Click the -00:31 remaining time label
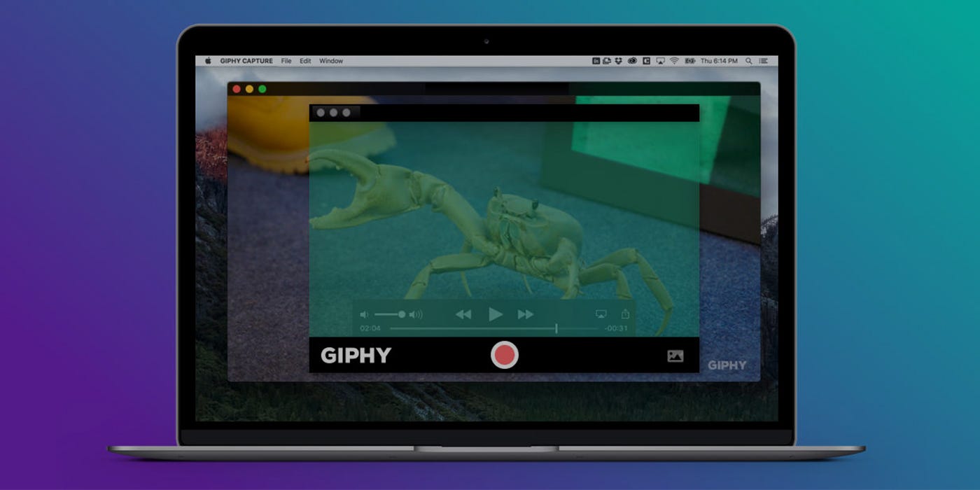980x490 pixels. coord(616,328)
